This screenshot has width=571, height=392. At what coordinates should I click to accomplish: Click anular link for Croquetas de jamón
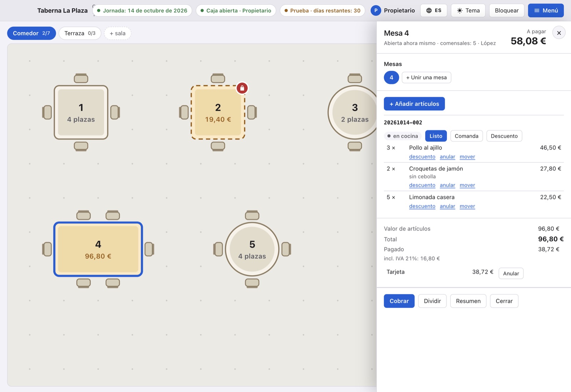(x=447, y=185)
